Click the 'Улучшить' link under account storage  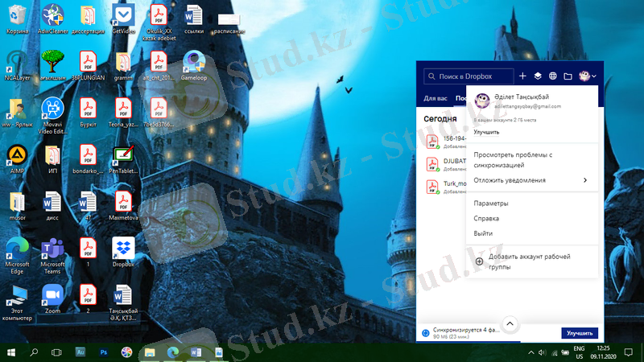coord(485,132)
